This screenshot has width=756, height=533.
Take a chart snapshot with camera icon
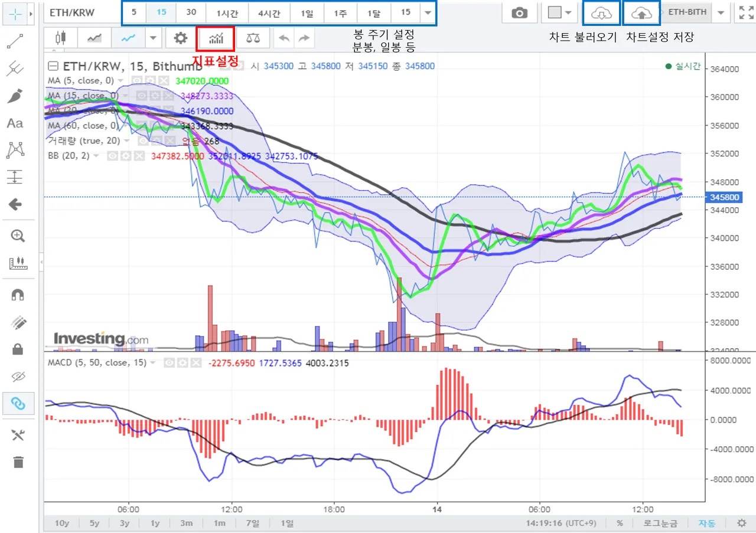[520, 13]
